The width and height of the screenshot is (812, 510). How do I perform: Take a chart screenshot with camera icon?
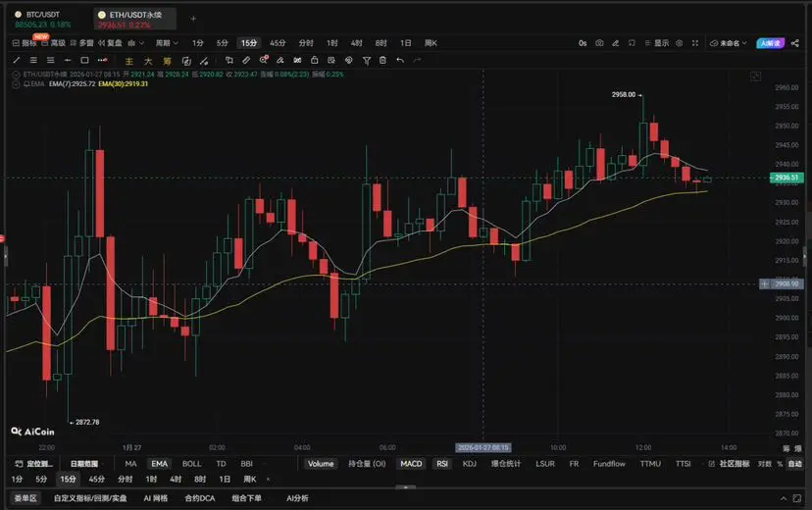(599, 43)
